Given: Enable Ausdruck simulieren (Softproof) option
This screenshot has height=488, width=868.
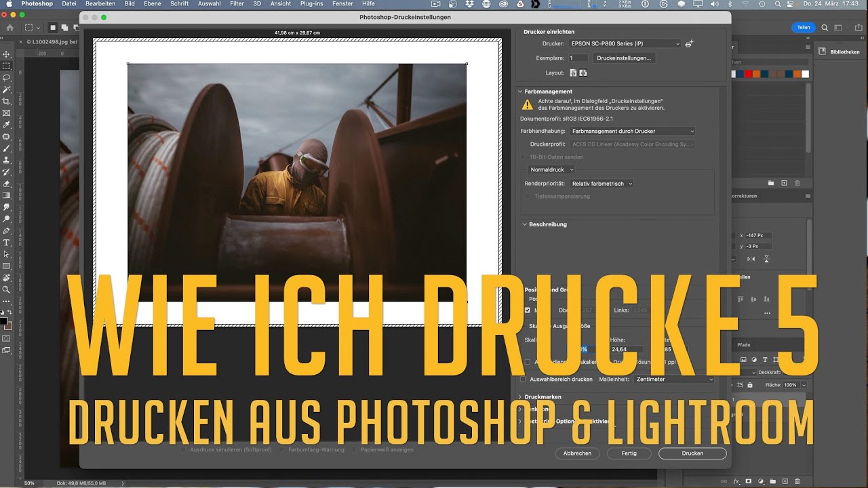Looking at the screenshot, I should (184, 449).
